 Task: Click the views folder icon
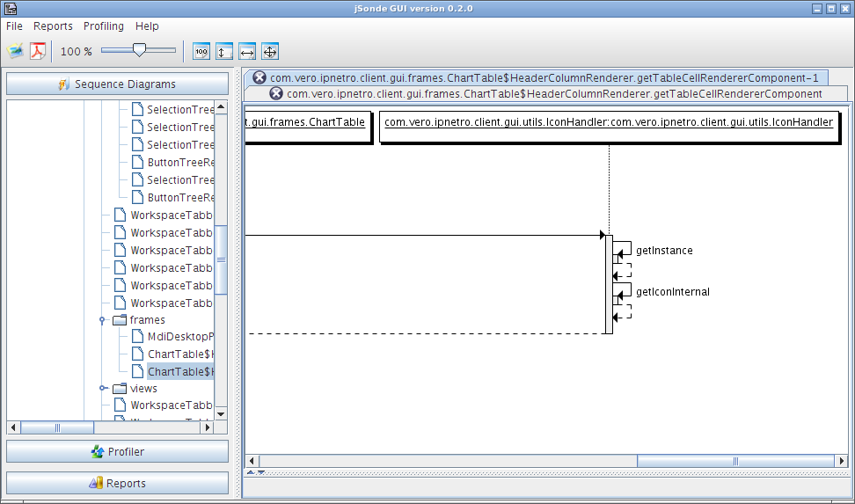point(120,389)
